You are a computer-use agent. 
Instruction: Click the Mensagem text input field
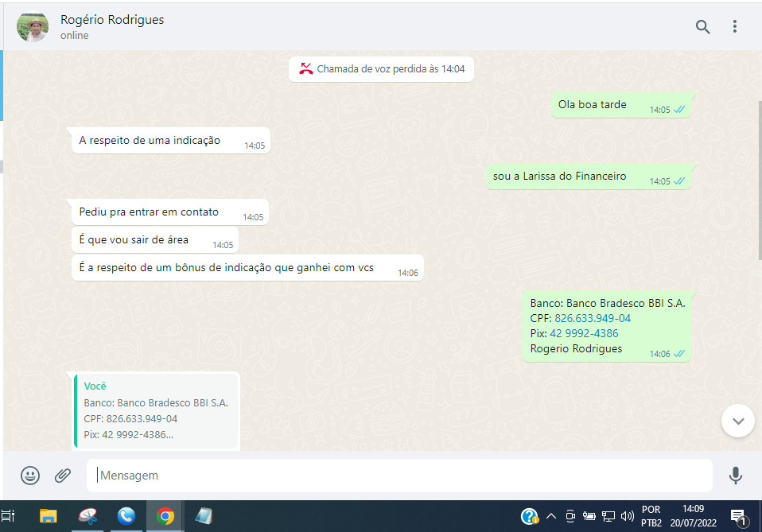pyautogui.click(x=398, y=476)
